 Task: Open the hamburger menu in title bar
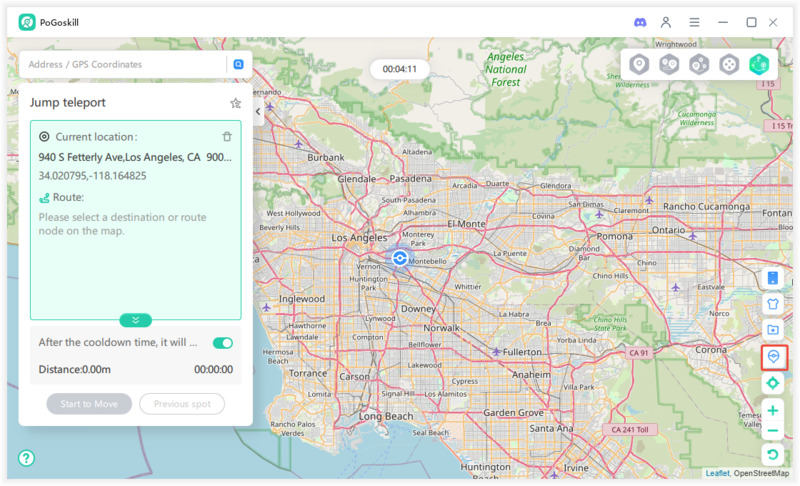(x=694, y=22)
